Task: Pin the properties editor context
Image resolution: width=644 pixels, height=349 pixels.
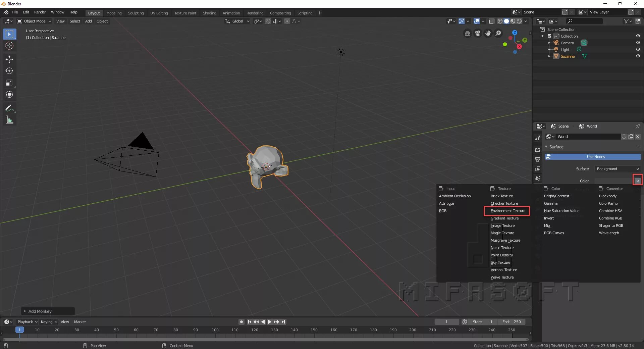Action: point(638,126)
